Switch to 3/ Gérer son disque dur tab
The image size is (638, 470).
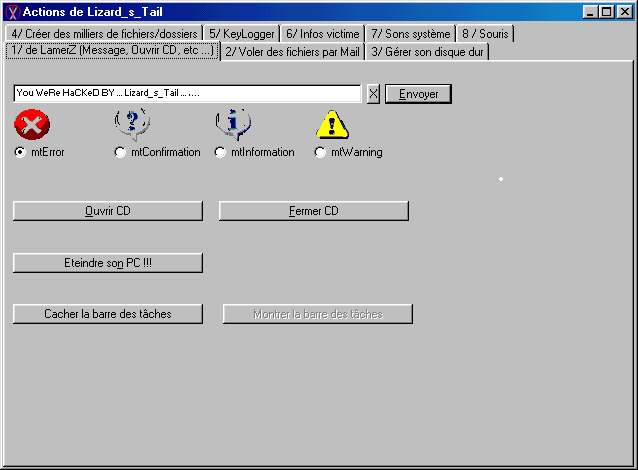tap(427, 51)
